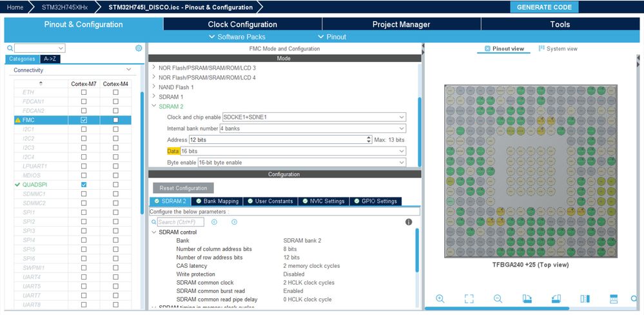The image size is (644, 315).
Task: Click the Address bits stepper arrows
Action: click(369, 140)
